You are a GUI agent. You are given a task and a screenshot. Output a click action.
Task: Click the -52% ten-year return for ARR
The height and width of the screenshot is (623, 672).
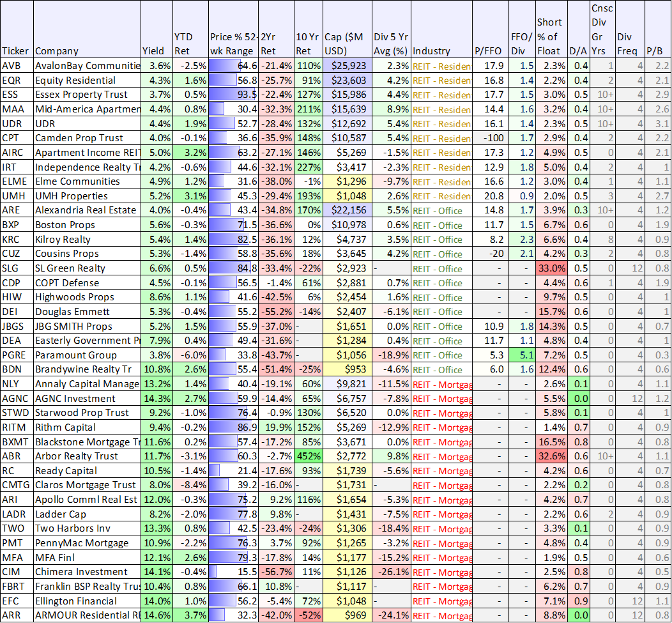tap(309, 615)
